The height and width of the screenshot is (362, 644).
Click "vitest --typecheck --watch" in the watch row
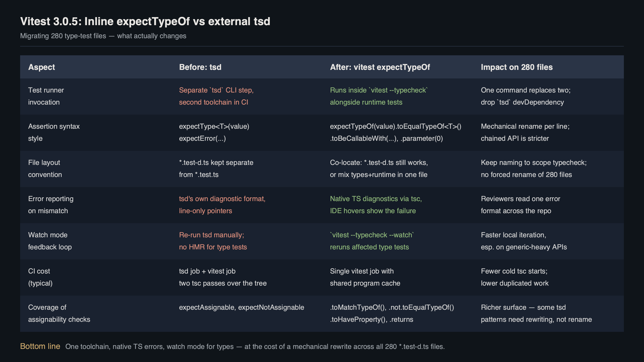click(372, 235)
